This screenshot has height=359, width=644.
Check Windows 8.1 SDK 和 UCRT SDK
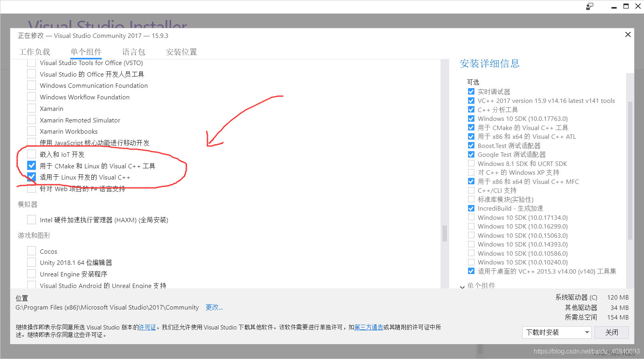[471, 163]
